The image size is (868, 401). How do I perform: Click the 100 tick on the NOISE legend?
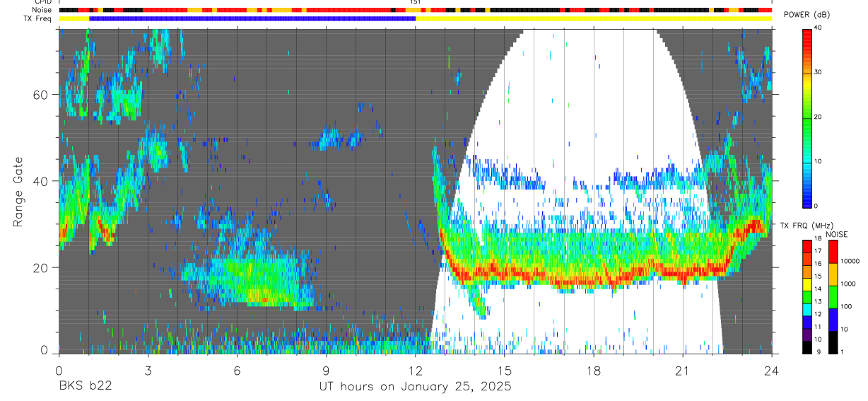point(847,307)
